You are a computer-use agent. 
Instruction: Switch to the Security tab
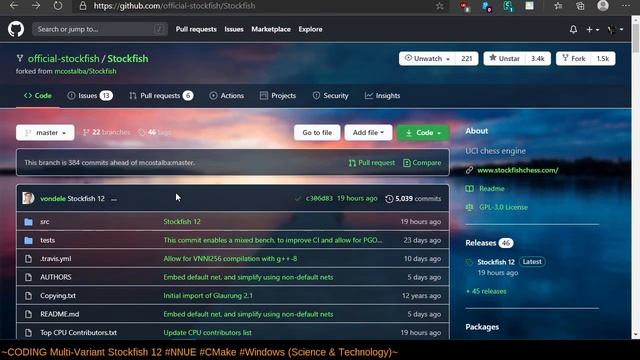pyautogui.click(x=330, y=96)
